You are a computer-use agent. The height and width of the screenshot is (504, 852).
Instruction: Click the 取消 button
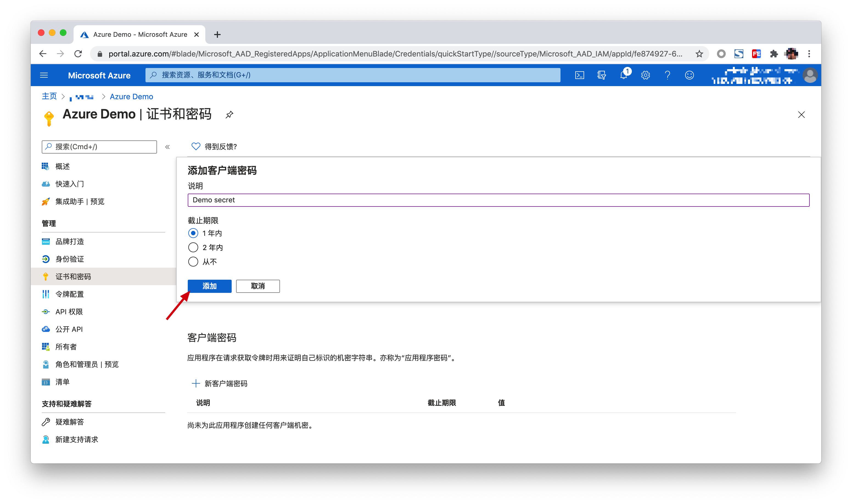click(x=258, y=286)
